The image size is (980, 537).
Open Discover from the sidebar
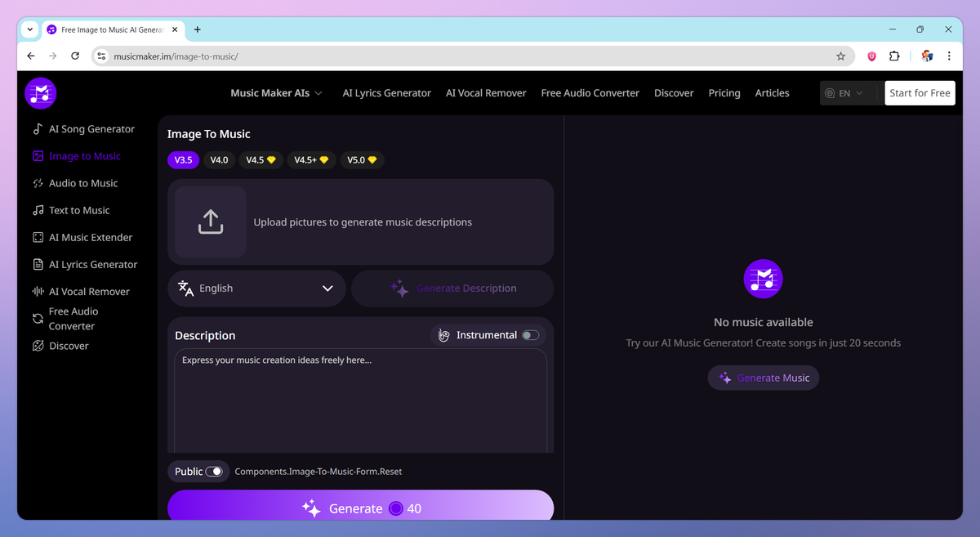coord(68,345)
